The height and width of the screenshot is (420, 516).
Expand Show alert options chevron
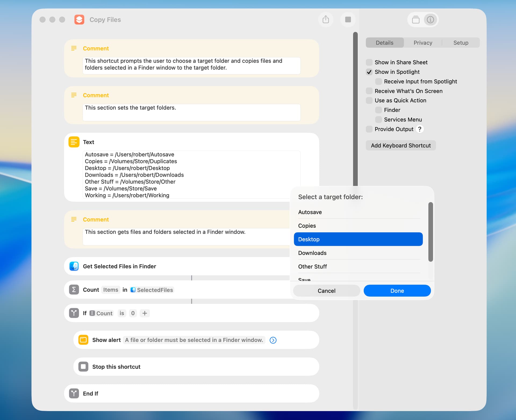click(x=273, y=340)
